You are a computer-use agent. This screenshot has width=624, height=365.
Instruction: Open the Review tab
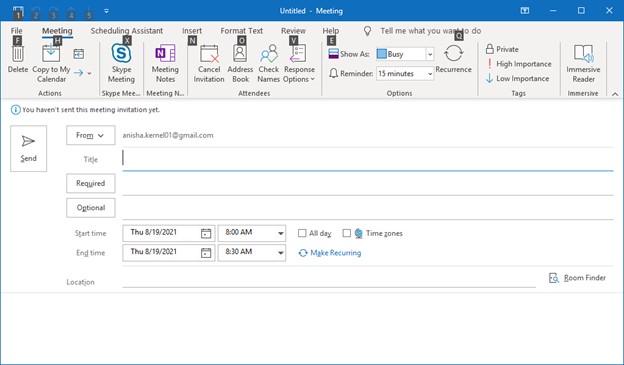coord(293,31)
